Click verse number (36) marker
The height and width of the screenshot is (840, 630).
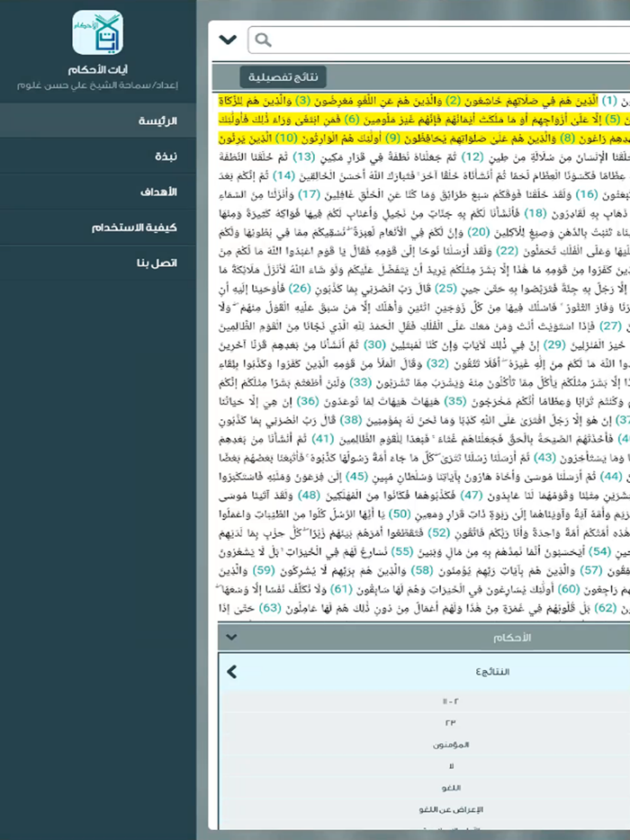coord(309,401)
